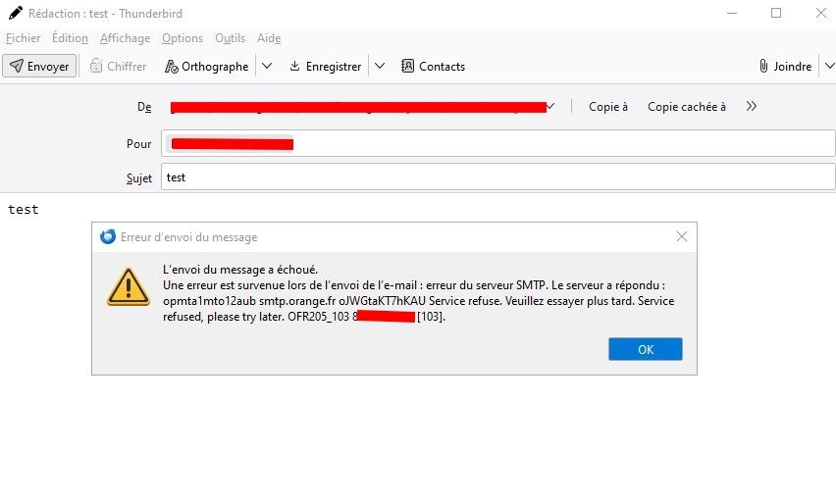The width and height of the screenshot is (836, 504).
Task: Expand the Joindre dropdown arrow
Action: click(x=829, y=66)
